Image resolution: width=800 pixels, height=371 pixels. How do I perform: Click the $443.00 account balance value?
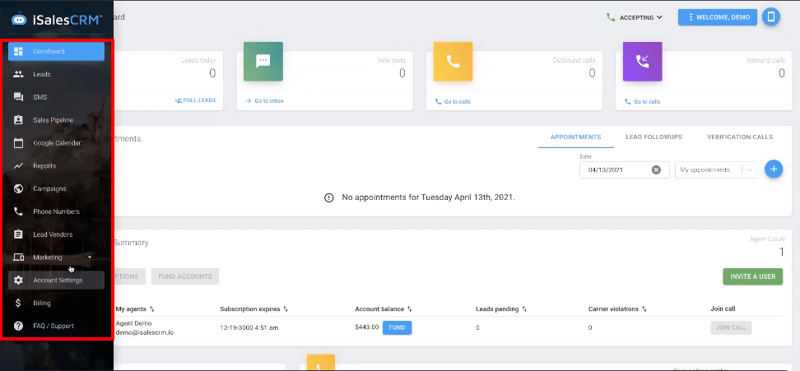[367, 328]
